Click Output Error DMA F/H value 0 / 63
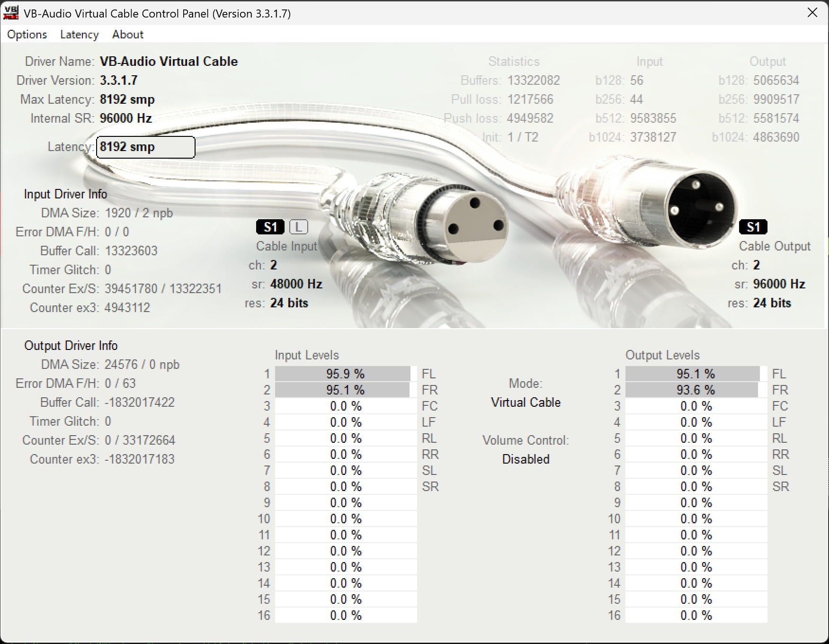The width and height of the screenshot is (829, 644). [120, 384]
